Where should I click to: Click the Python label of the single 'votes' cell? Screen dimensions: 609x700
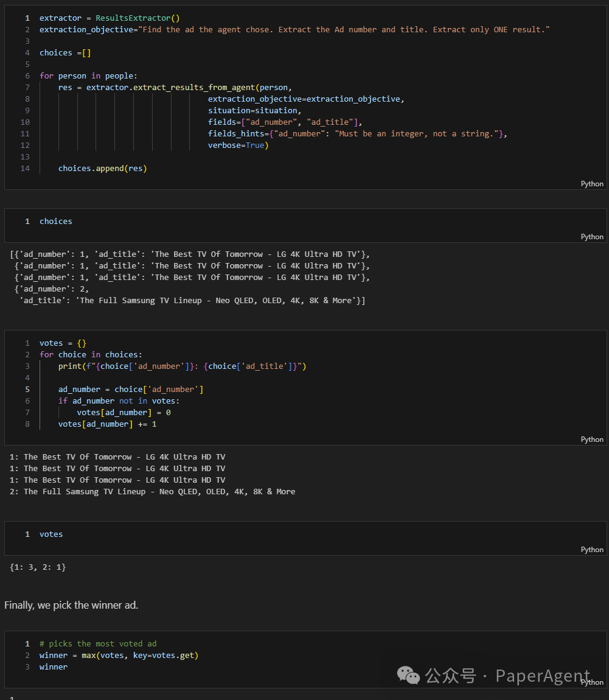pyautogui.click(x=591, y=550)
